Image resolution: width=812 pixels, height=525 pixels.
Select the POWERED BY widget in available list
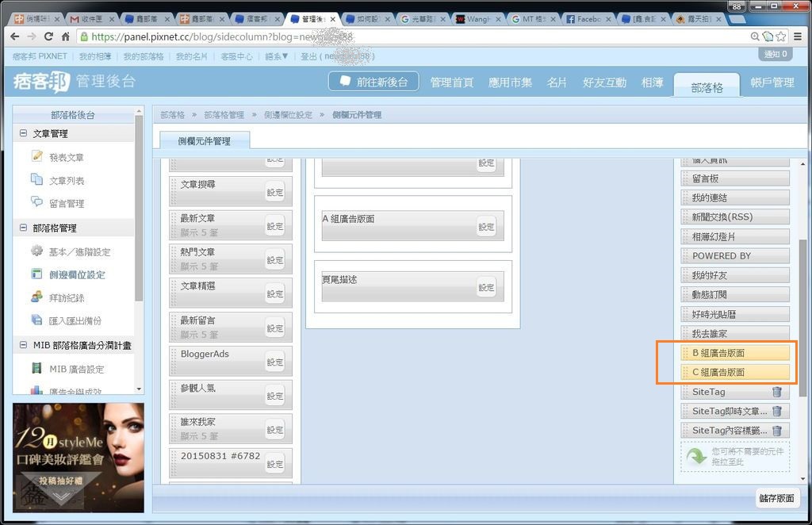tap(735, 256)
